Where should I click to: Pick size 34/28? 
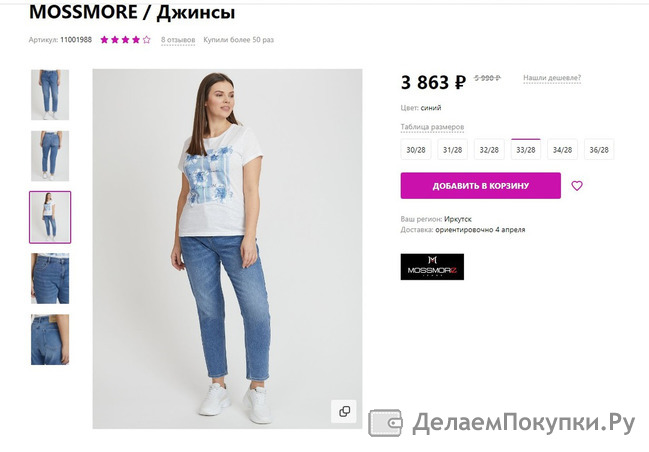(562, 149)
